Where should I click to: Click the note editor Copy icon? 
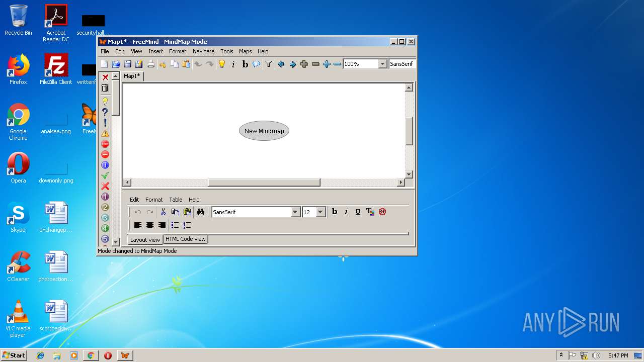tap(175, 212)
